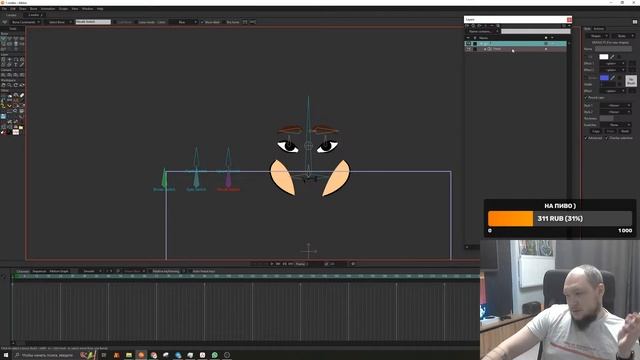The width and height of the screenshot is (640, 360).
Task: Select the Transform Bone tool
Action: pyautogui.click(x=9, y=38)
